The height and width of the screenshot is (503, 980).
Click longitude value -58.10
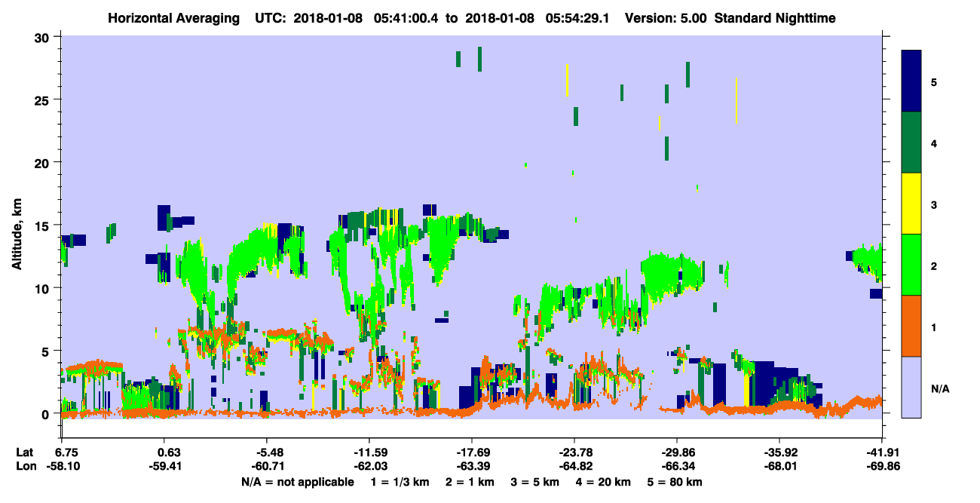(62, 467)
